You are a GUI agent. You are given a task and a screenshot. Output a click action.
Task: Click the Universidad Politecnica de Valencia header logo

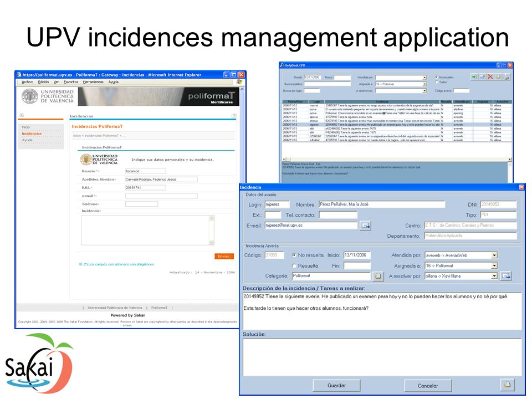pyautogui.click(x=48, y=96)
